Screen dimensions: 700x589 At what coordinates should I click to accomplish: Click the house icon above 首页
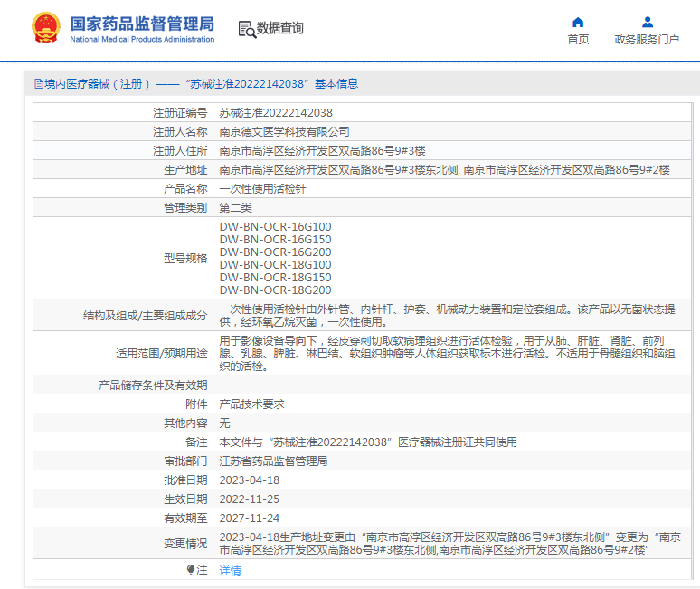578,22
